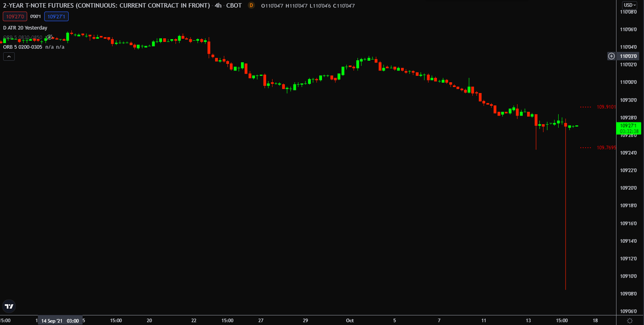
Task: Click the 4h interval label in title
Action: [218, 5]
